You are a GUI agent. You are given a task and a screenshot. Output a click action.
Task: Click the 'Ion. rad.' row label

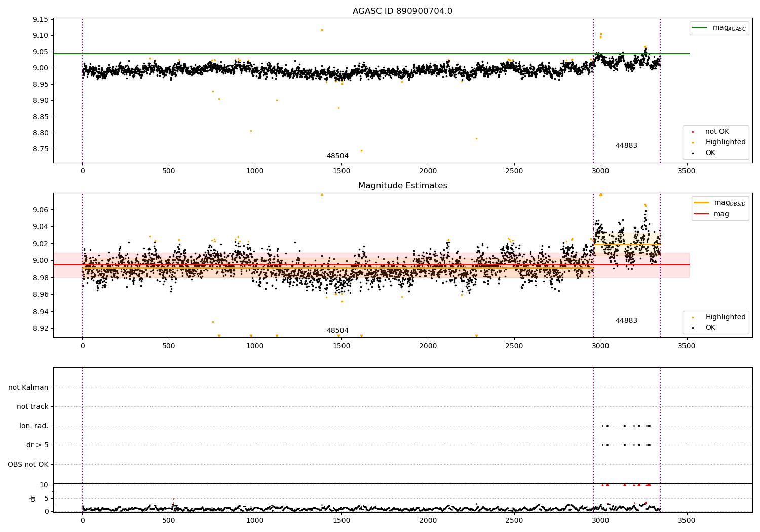tap(34, 426)
